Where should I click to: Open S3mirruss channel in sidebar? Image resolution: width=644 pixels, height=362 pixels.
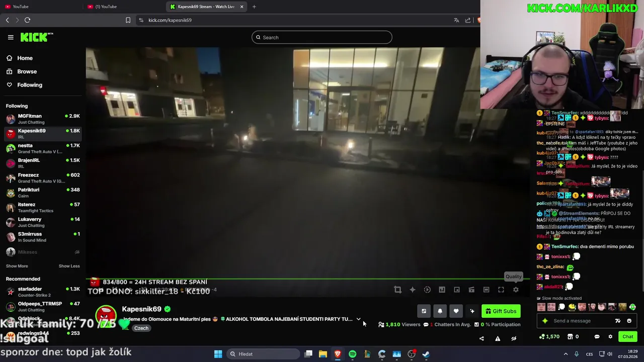(x=43, y=237)
